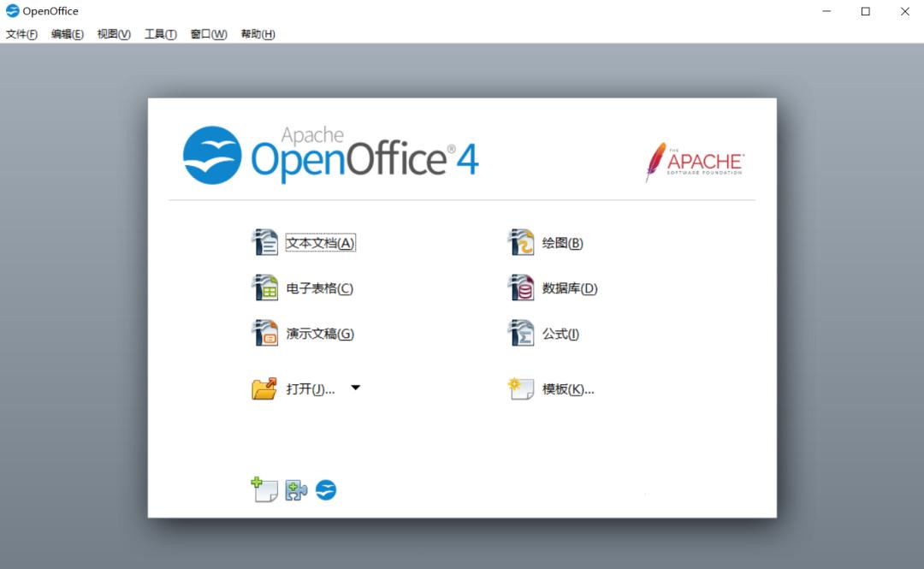
Task: Create a new 公式(I) formula
Action: coord(560,334)
